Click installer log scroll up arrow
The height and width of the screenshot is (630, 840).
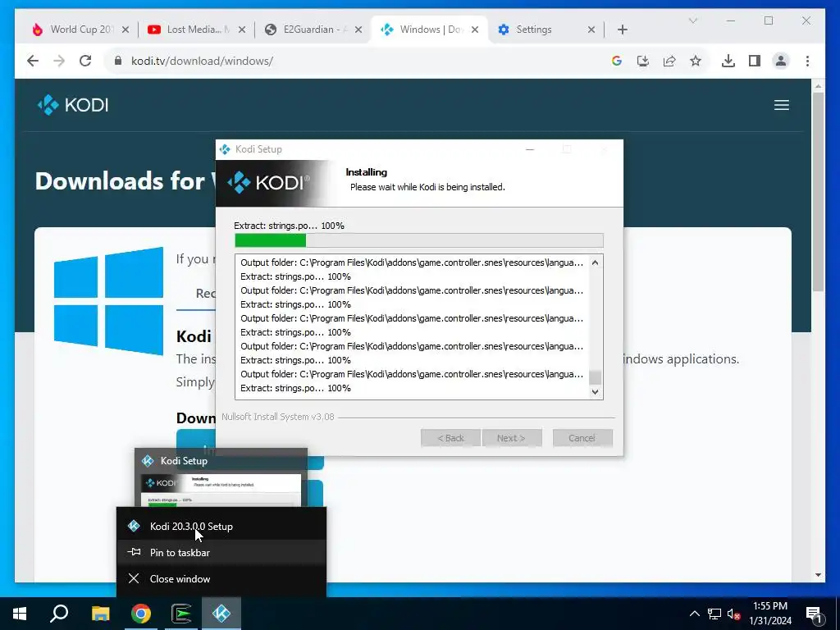point(595,262)
